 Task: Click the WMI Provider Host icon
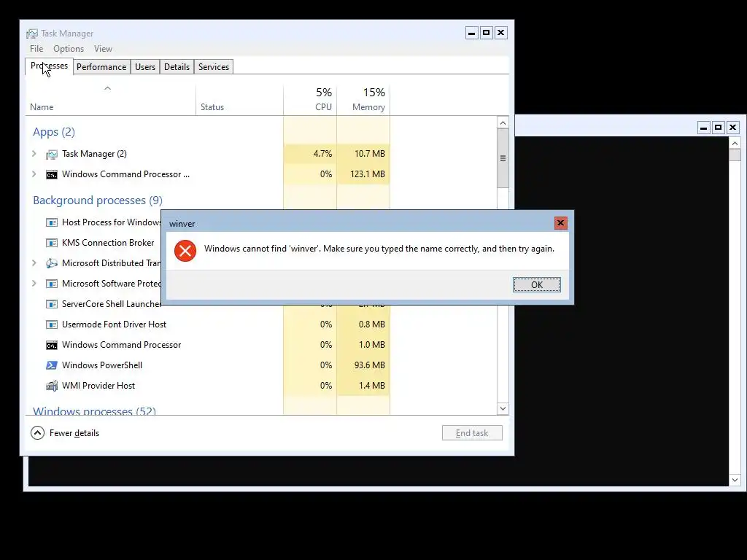[52, 386]
